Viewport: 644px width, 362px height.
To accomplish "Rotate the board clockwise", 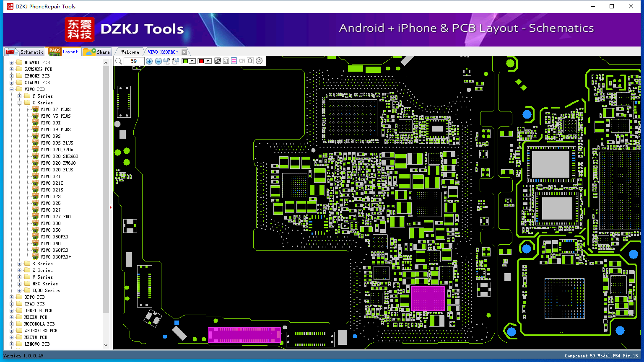I will coord(167,61).
